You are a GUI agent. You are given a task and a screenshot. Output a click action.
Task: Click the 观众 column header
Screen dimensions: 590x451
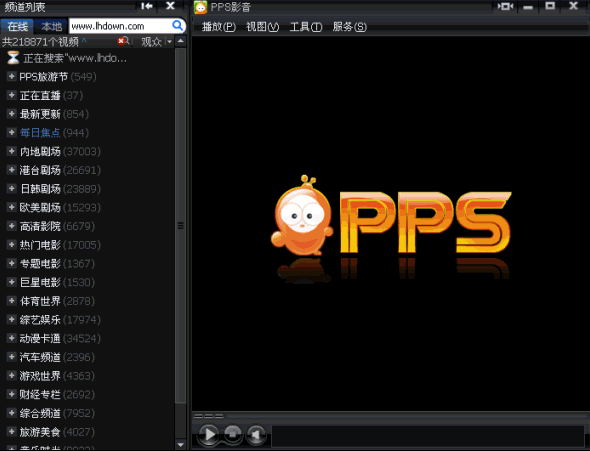pos(151,42)
